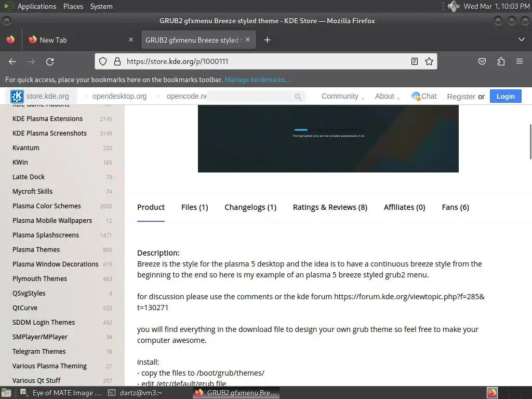Click the Chat bubble icon
532x399 pixels.
(x=416, y=96)
